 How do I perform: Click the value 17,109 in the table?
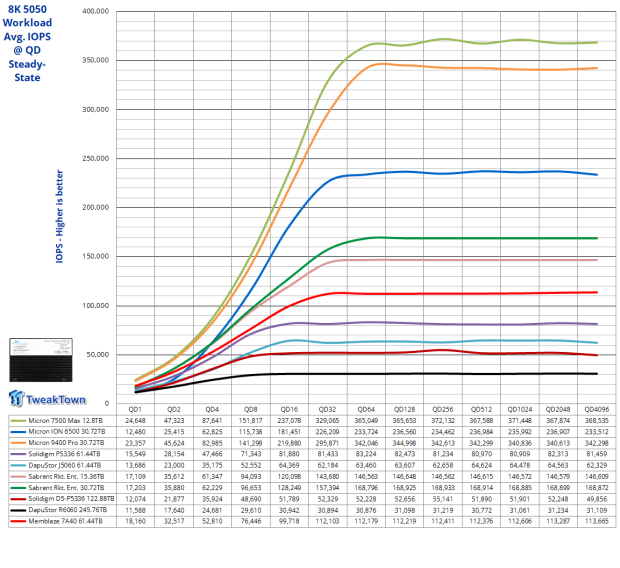(135, 476)
